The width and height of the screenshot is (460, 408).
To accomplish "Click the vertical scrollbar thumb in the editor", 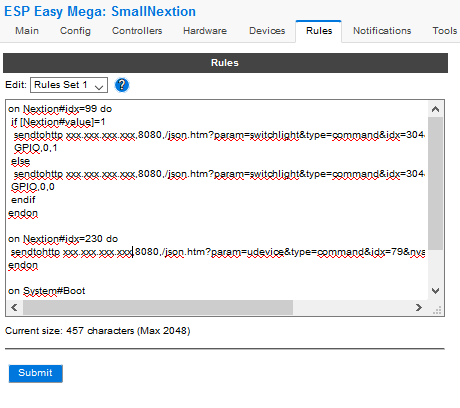I will point(435,183).
